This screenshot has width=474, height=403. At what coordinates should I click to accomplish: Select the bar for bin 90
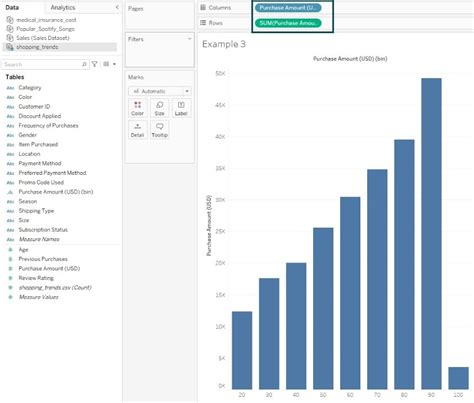coord(431,233)
